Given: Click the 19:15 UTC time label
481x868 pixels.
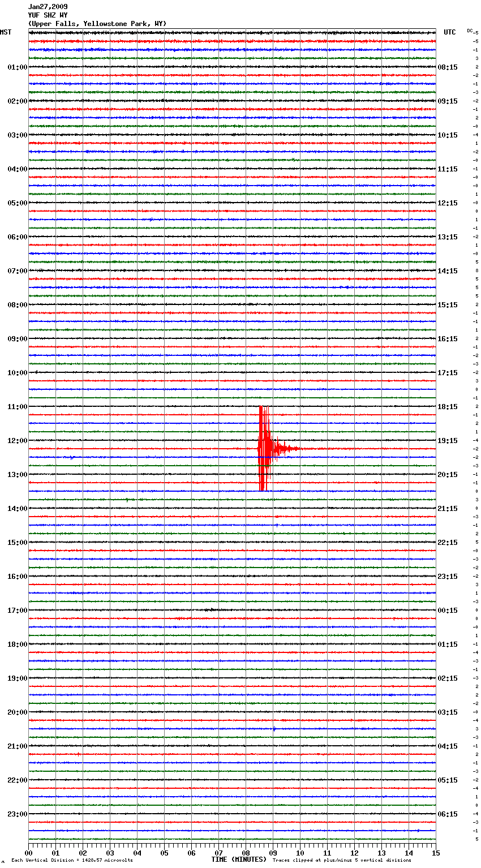Looking at the screenshot, I should coord(448,441).
